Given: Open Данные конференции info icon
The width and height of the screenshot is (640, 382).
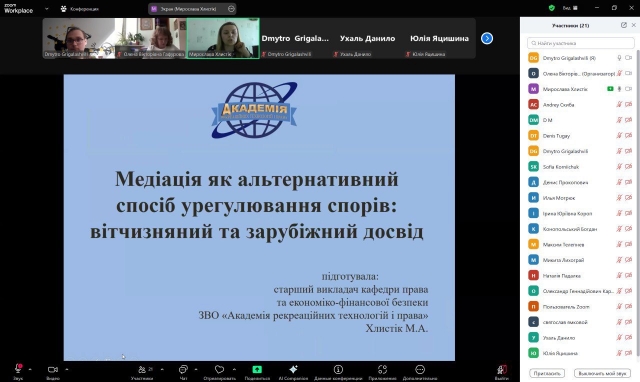Looking at the screenshot, I should pos(338,369).
